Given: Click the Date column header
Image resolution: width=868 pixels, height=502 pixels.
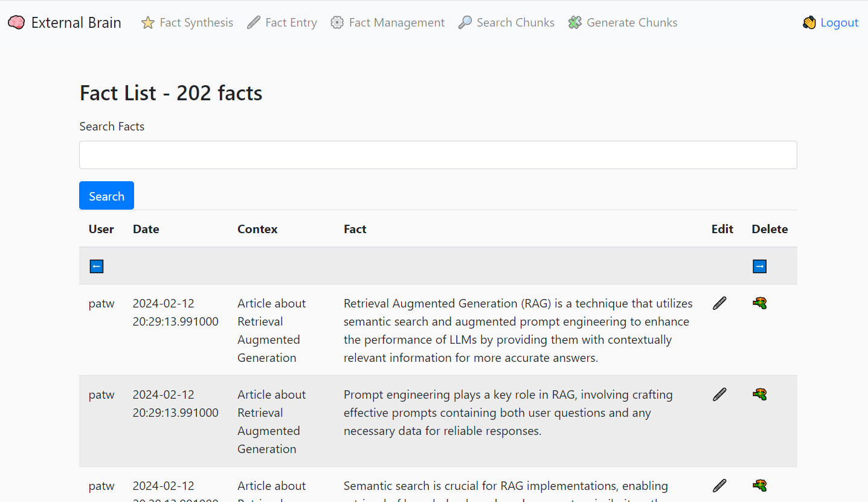Looking at the screenshot, I should click(146, 229).
